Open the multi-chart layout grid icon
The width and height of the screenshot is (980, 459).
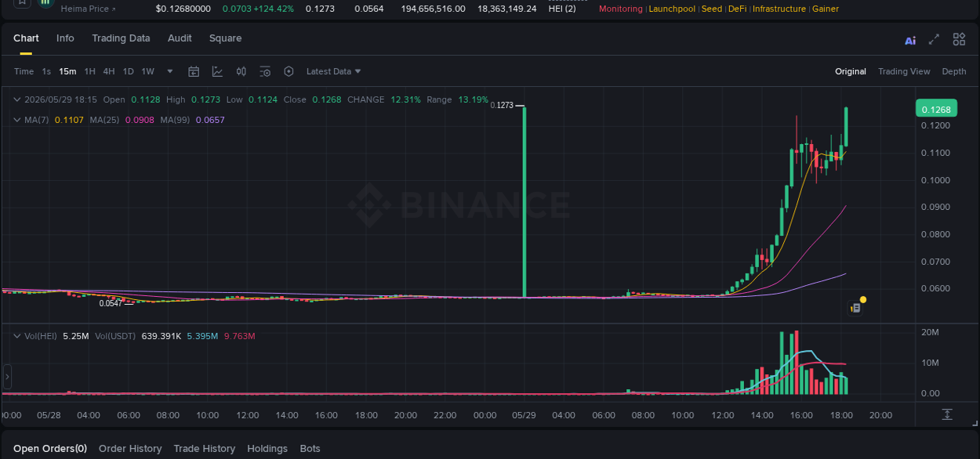pyautogui.click(x=959, y=39)
